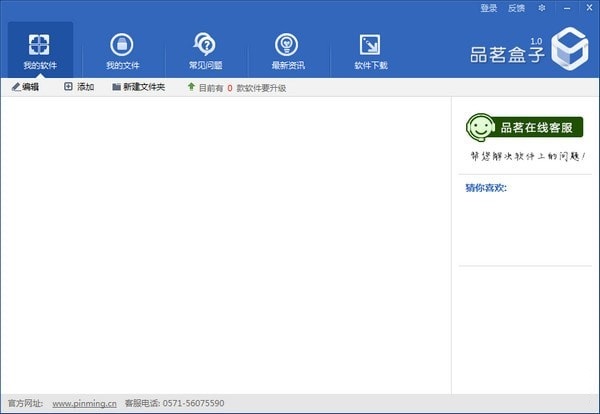600x414 pixels.
Task: Show 最新资讯 news tab
Action: [x=288, y=51]
